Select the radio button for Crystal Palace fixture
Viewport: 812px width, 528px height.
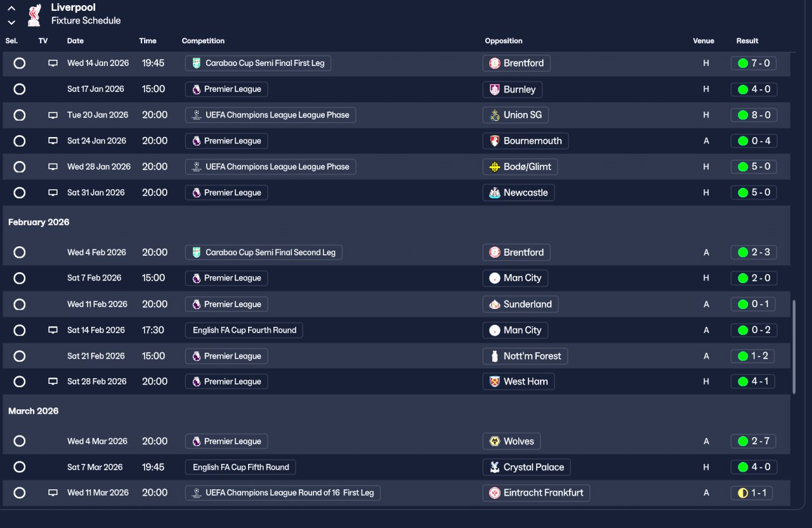[x=20, y=467]
